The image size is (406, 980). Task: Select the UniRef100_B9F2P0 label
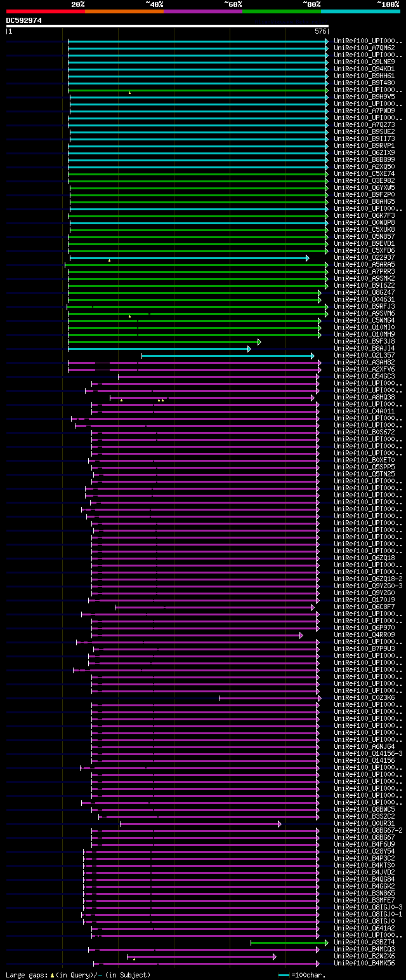point(364,194)
